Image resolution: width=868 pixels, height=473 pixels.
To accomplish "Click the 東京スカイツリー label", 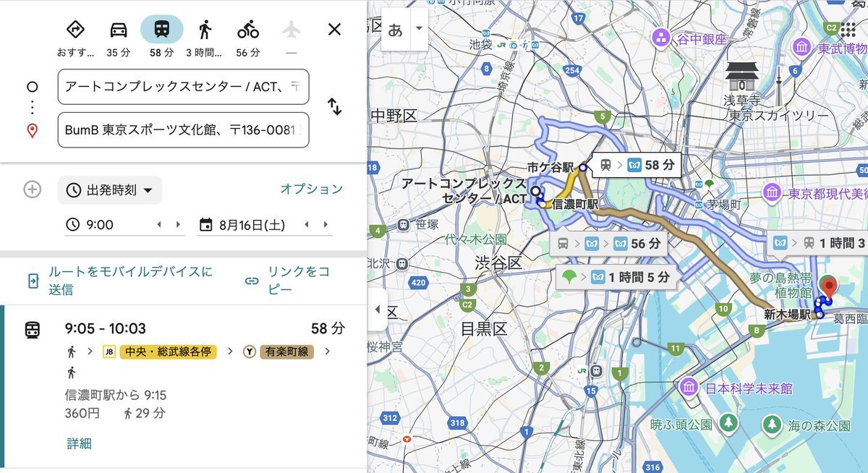I will click(x=778, y=116).
